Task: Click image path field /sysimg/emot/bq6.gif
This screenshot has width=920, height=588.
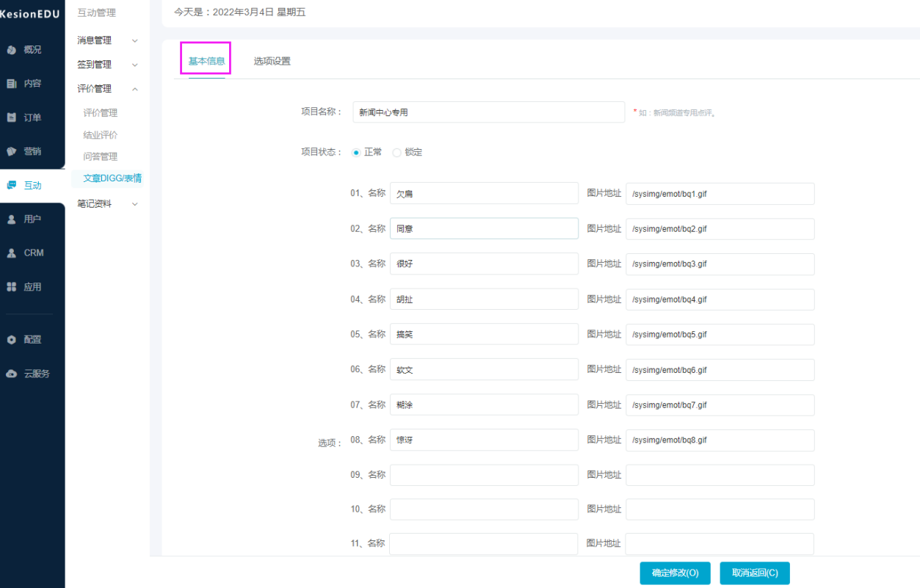Action: pyautogui.click(x=720, y=370)
